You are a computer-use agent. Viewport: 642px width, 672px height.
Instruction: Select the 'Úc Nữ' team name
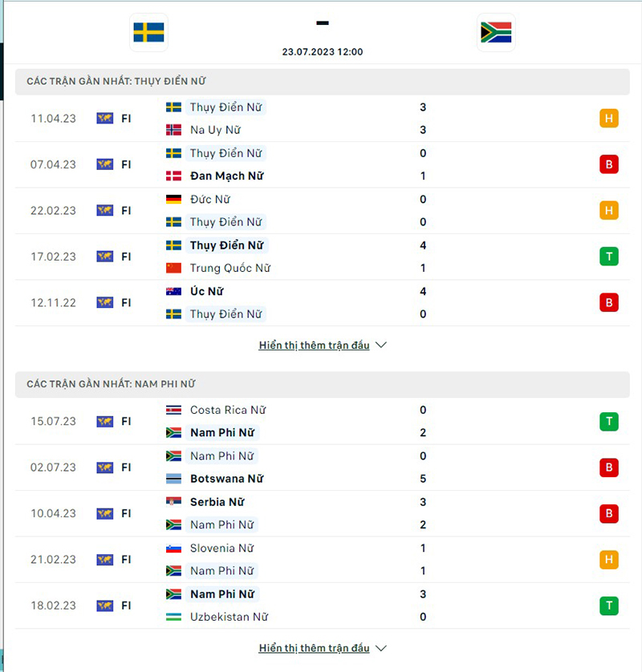[x=207, y=291]
